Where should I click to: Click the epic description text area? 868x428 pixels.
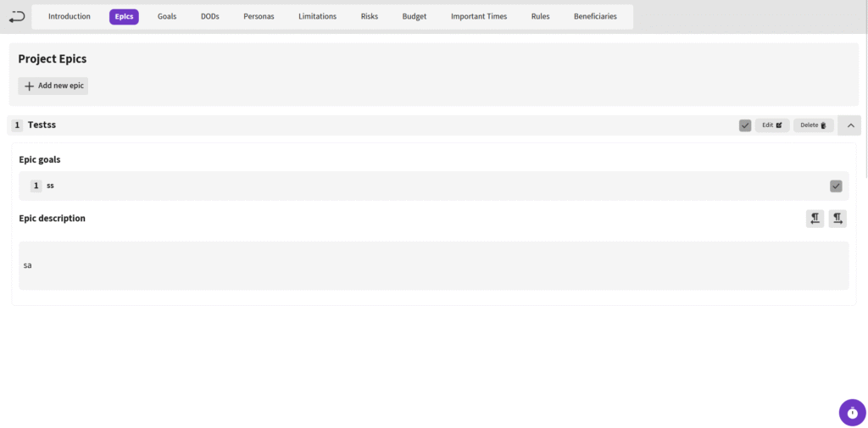coord(433,265)
